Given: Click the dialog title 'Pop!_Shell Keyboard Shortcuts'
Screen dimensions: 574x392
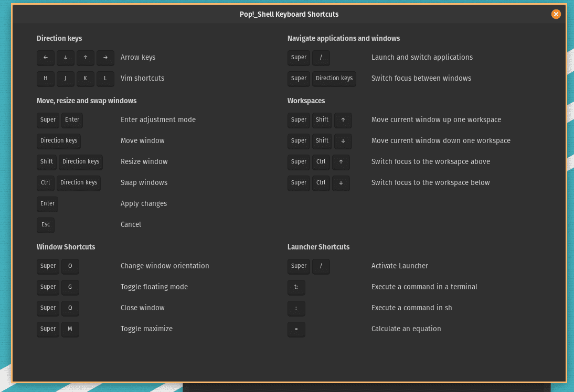Looking at the screenshot, I should [x=289, y=14].
